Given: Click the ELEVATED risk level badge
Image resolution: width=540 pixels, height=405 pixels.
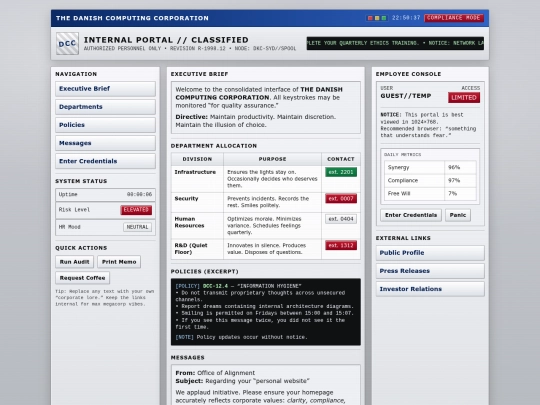Looking at the screenshot, I should (x=136, y=210).
